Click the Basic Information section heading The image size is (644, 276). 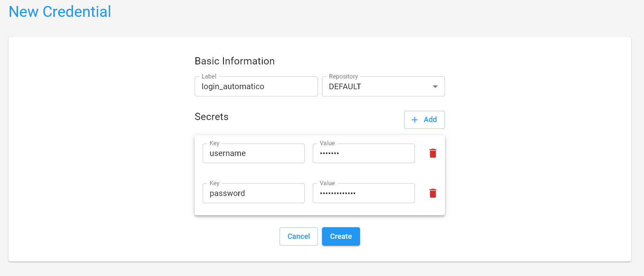click(x=234, y=61)
